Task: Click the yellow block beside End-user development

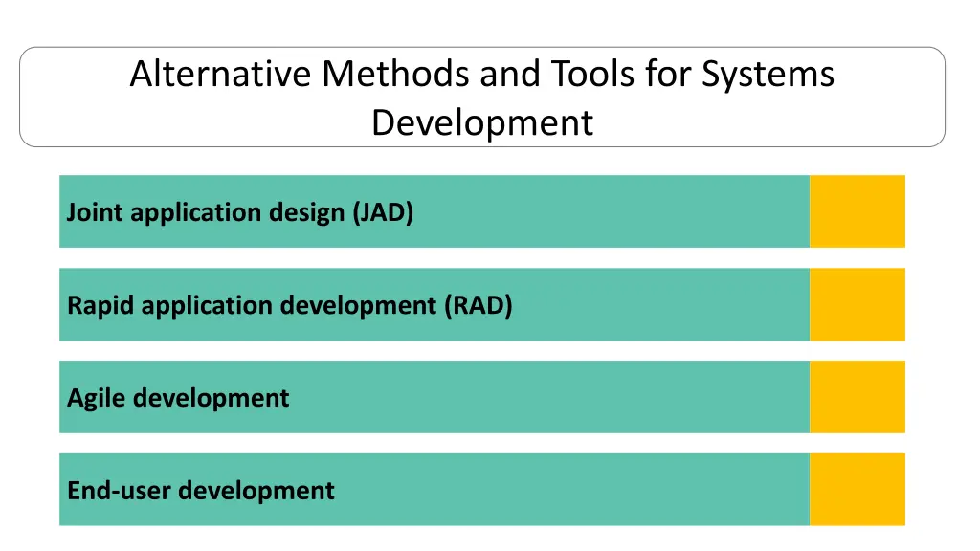Action: [857, 490]
